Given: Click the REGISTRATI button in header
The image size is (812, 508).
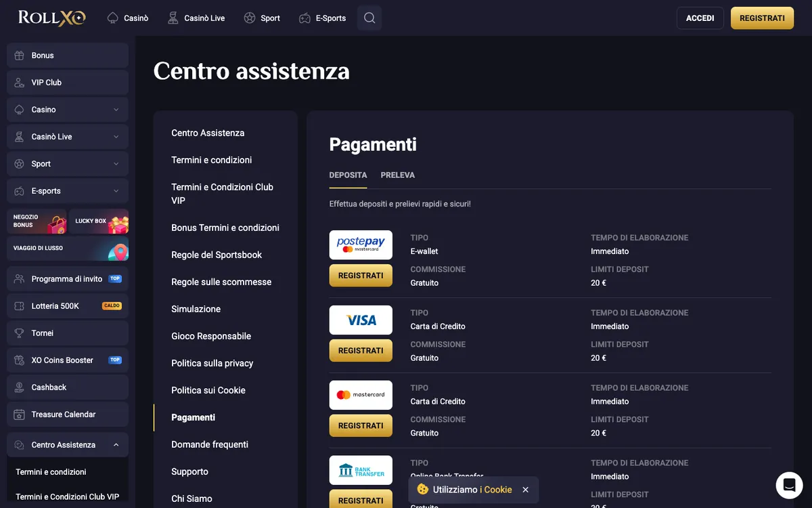Looking at the screenshot, I should [763, 18].
